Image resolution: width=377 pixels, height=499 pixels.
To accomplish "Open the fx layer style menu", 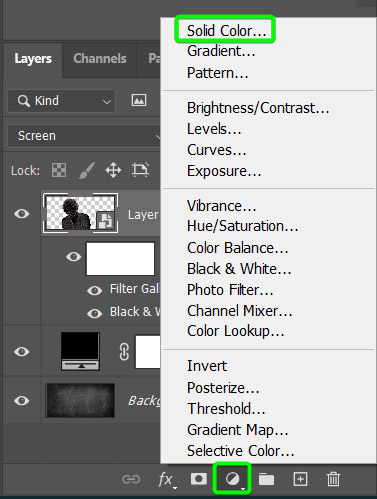I will 167,480.
